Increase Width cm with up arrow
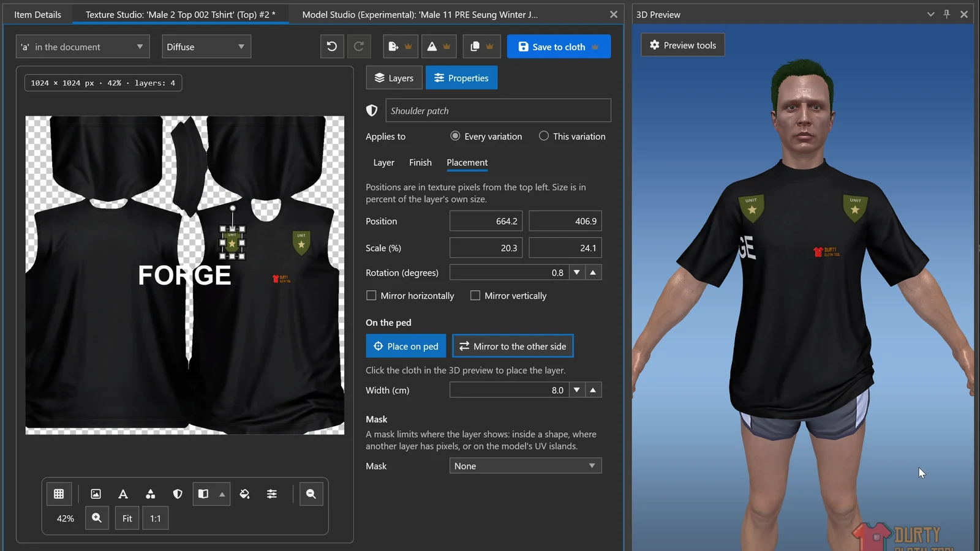 pos(593,390)
